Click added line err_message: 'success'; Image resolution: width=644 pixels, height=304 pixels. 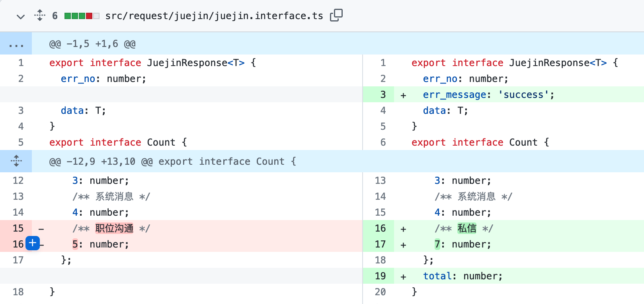click(488, 95)
